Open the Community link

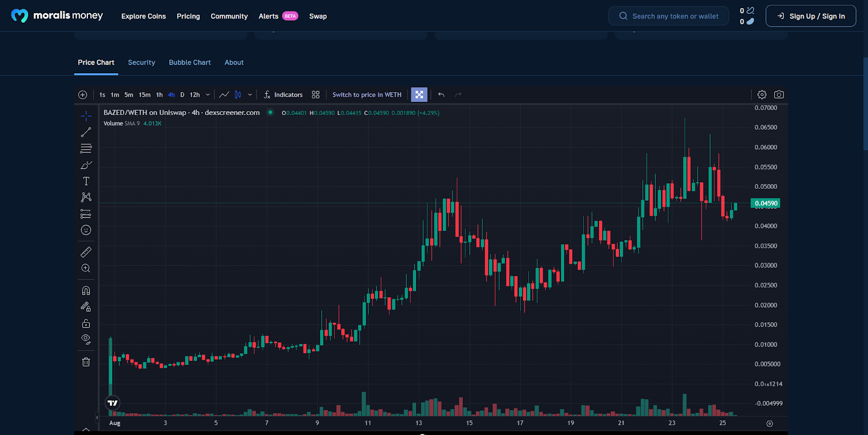(229, 16)
